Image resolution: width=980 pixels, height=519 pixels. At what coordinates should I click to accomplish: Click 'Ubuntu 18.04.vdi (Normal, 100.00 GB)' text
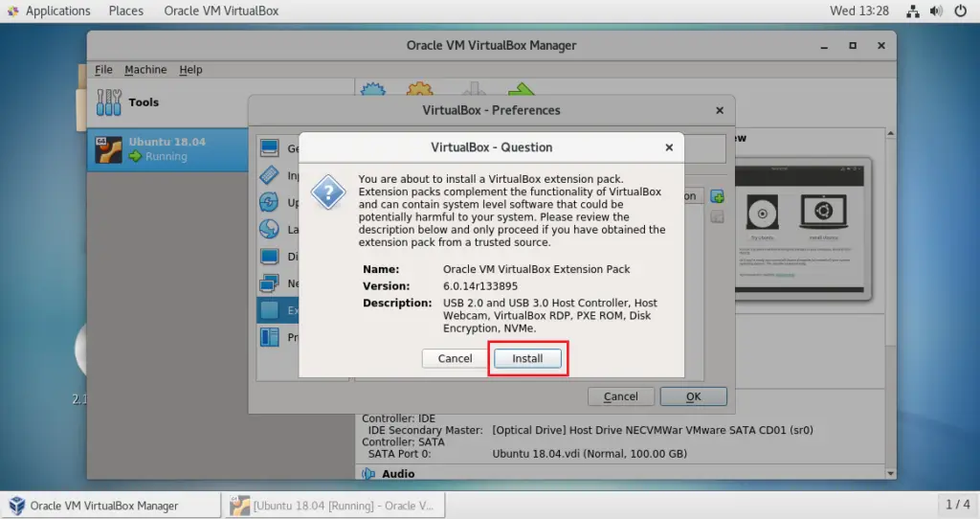coord(590,454)
